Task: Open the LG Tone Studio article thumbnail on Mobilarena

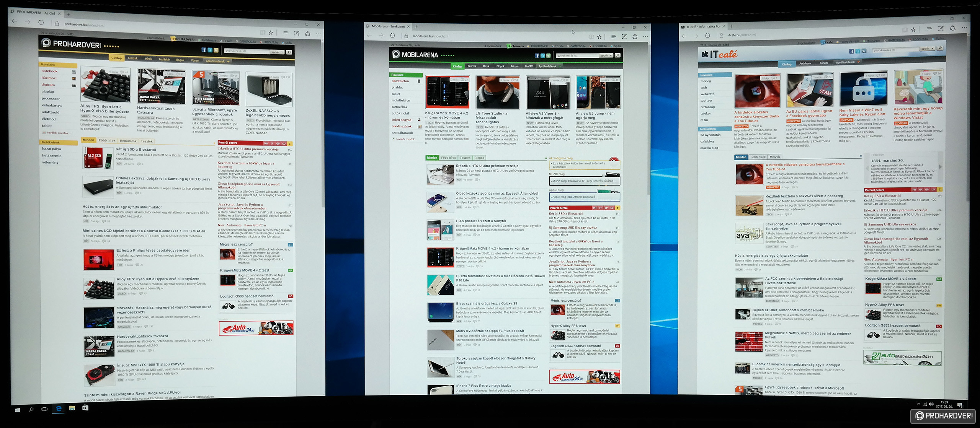Action: point(497,92)
